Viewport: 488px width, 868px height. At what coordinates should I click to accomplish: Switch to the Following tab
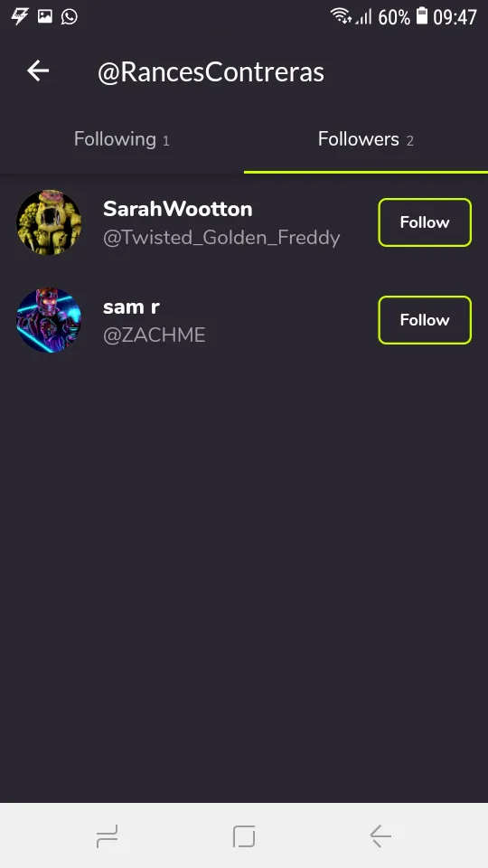point(122,139)
